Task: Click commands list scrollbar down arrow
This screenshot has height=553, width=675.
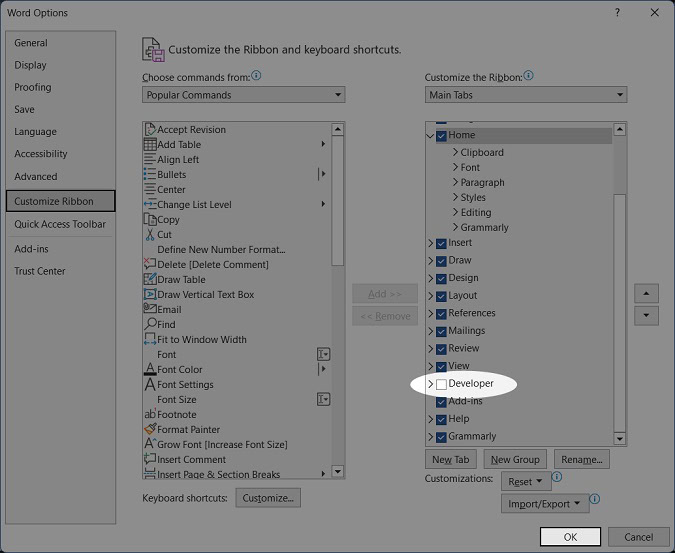Action: pyautogui.click(x=338, y=471)
